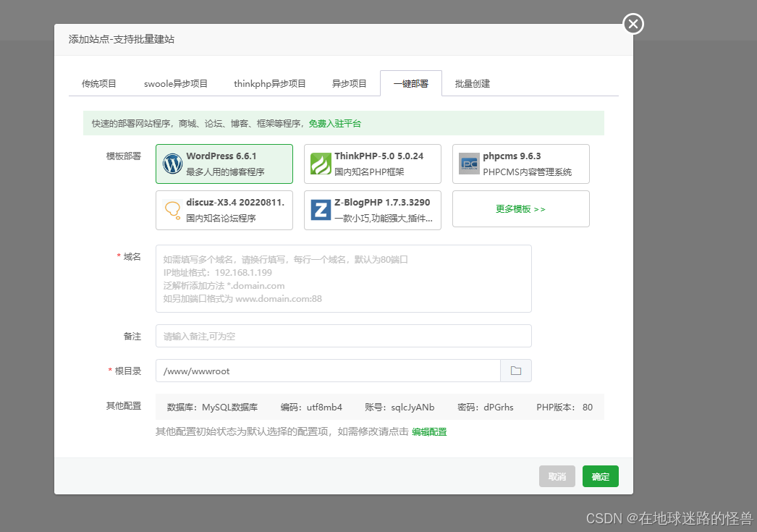Open 更多模板 to see more templates
757x532 pixels.
click(520, 209)
